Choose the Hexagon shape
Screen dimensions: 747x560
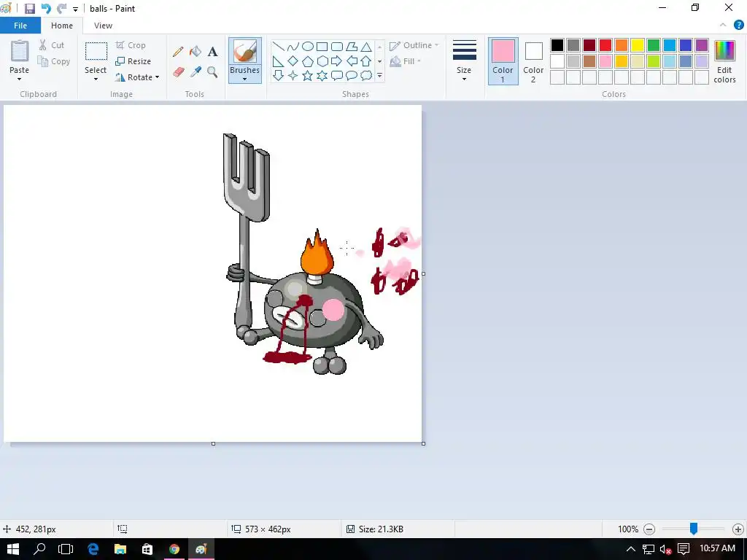(x=322, y=61)
